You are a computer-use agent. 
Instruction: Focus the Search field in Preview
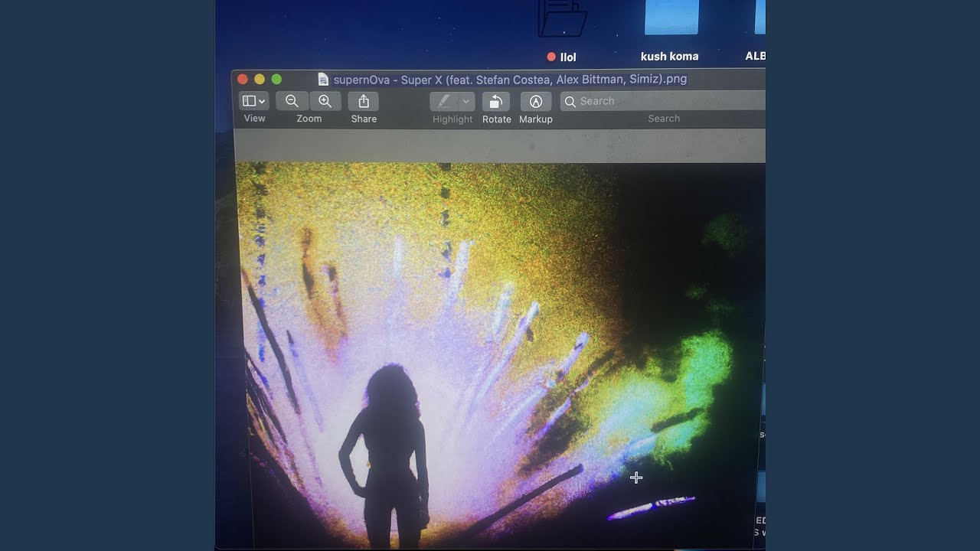663,101
